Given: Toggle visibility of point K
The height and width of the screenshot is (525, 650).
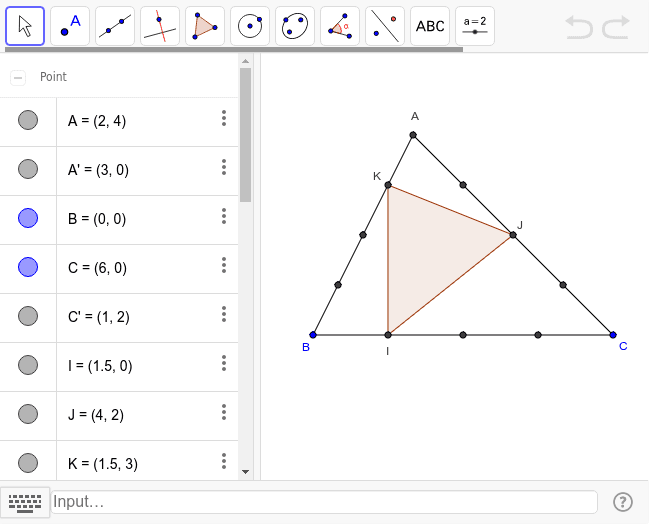Looking at the screenshot, I should click(28, 463).
